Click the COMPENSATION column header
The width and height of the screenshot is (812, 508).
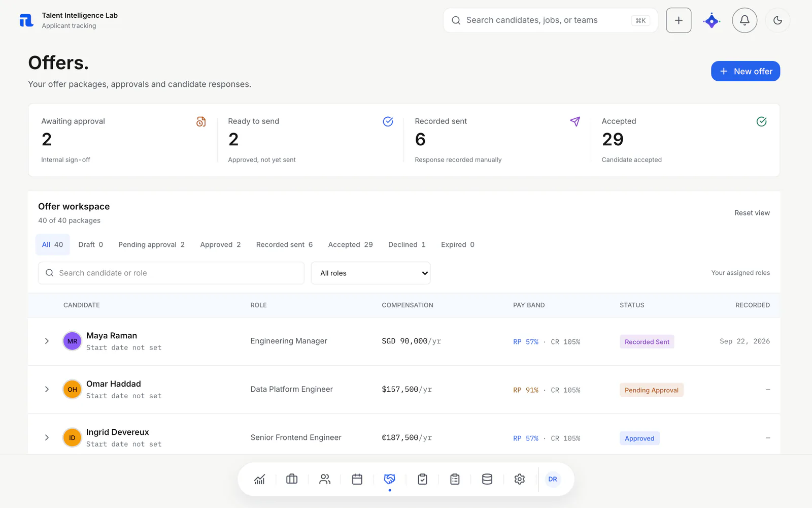pyautogui.click(x=408, y=305)
